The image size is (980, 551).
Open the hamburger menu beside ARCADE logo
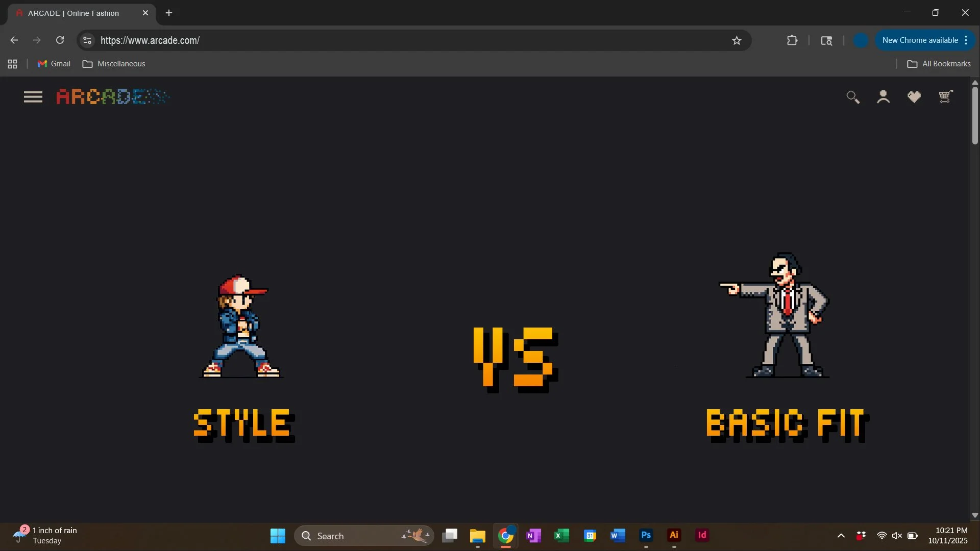[x=33, y=97]
